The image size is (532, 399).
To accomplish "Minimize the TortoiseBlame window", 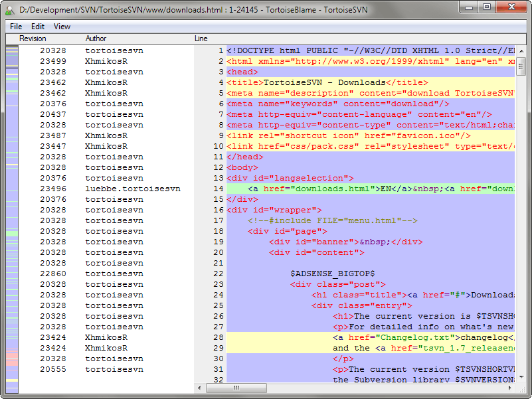I will 470,7.
